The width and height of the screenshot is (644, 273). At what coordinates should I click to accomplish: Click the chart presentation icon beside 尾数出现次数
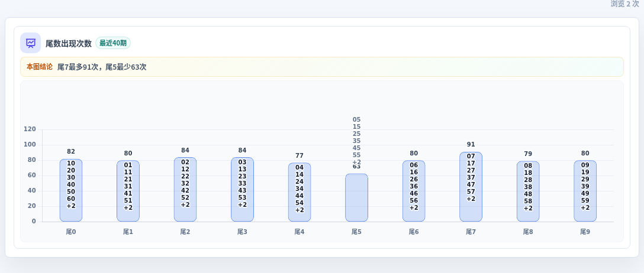[x=30, y=43]
